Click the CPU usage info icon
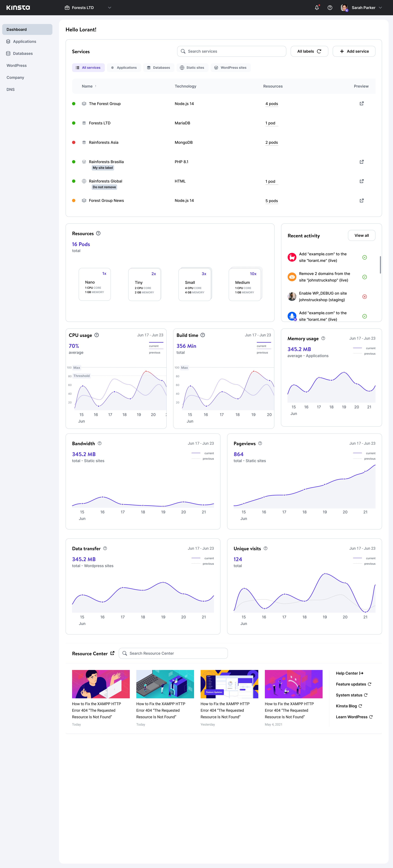The image size is (393, 868). (97, 335)
